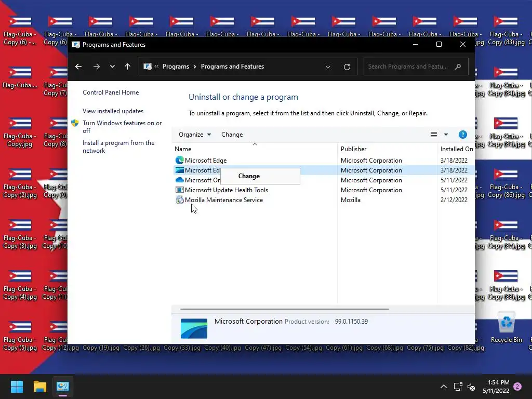This screenshot has height=399, width=532.
Task: Select Flag-Cuba - Copy (3).jpg desktop file
Action: point(20,234)
